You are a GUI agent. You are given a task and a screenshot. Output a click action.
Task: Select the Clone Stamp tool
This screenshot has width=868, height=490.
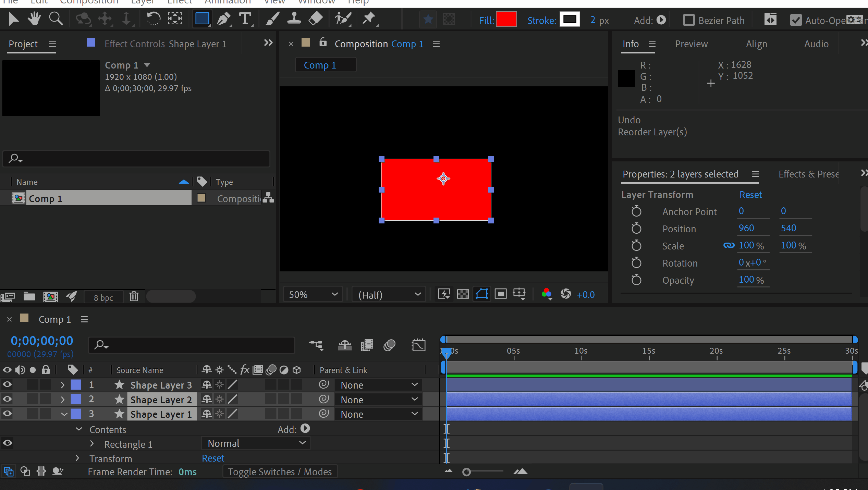[294, 19]
